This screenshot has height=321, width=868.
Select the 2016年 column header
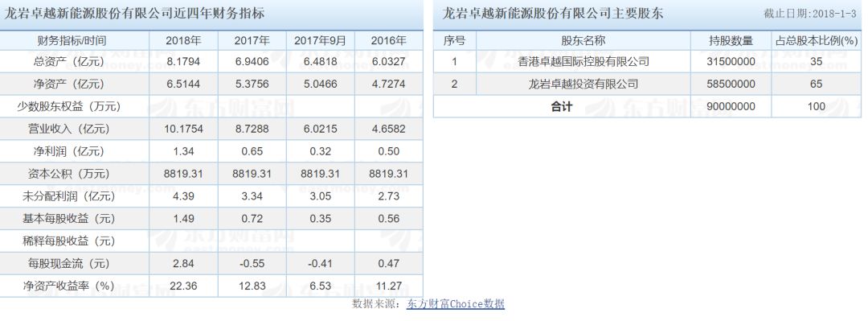click(x=389, y=40)
